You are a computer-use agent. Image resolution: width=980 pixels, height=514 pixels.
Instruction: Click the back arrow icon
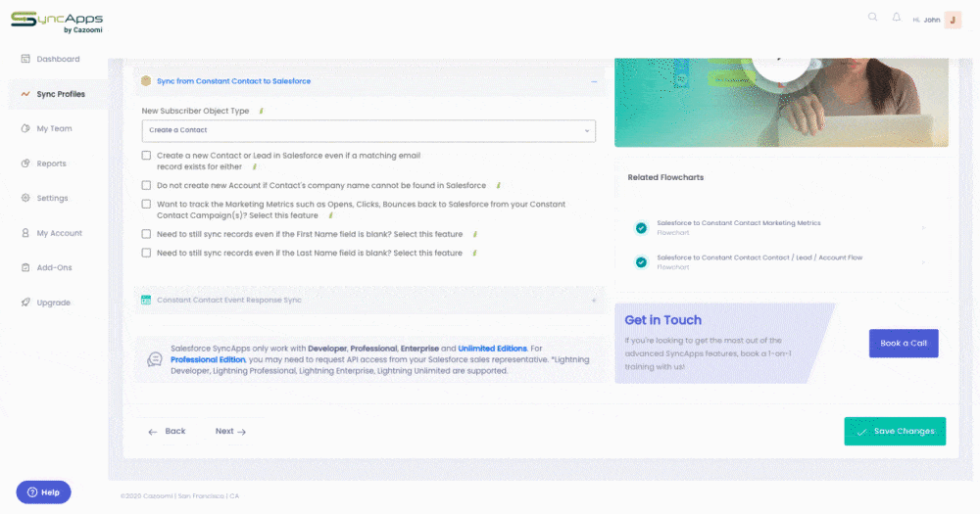point(153,432)
